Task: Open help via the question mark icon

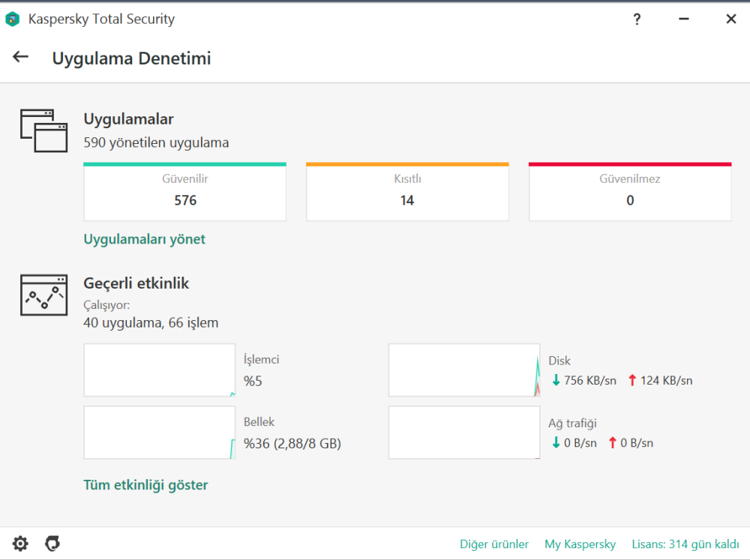Action: pyautogui.click(x=637, y=19)
